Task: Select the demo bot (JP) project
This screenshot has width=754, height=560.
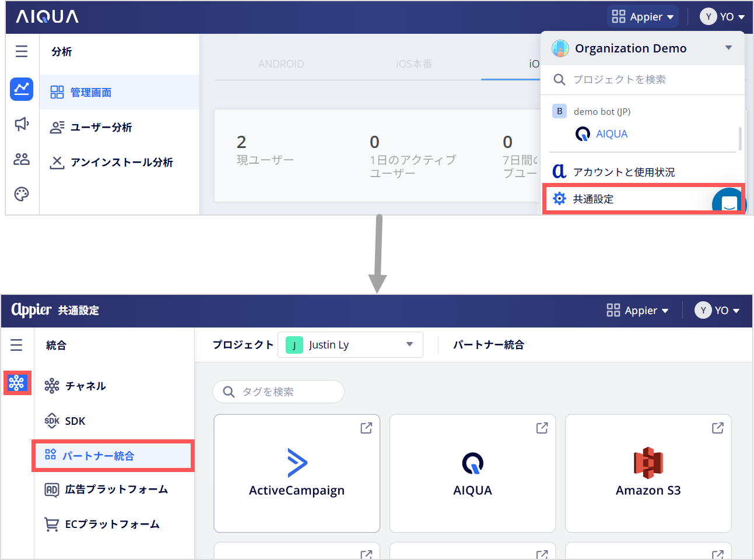Action: tap(602, 111)
